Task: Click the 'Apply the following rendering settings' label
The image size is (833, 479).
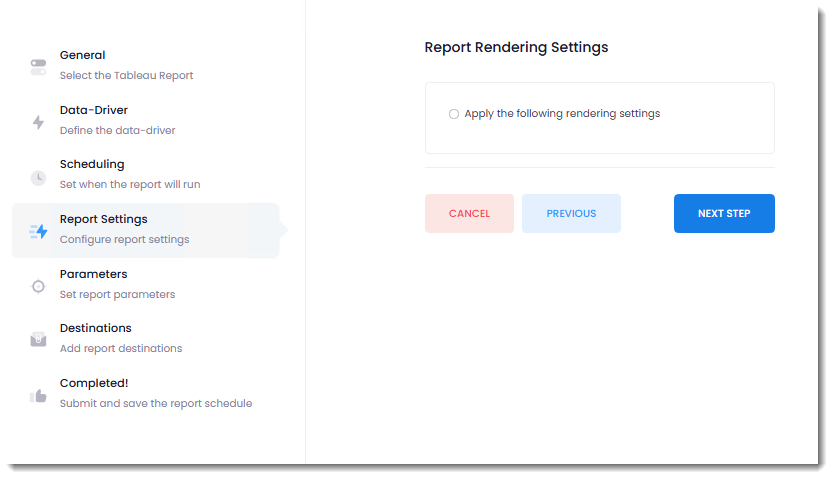Action: tap(562, 114)
